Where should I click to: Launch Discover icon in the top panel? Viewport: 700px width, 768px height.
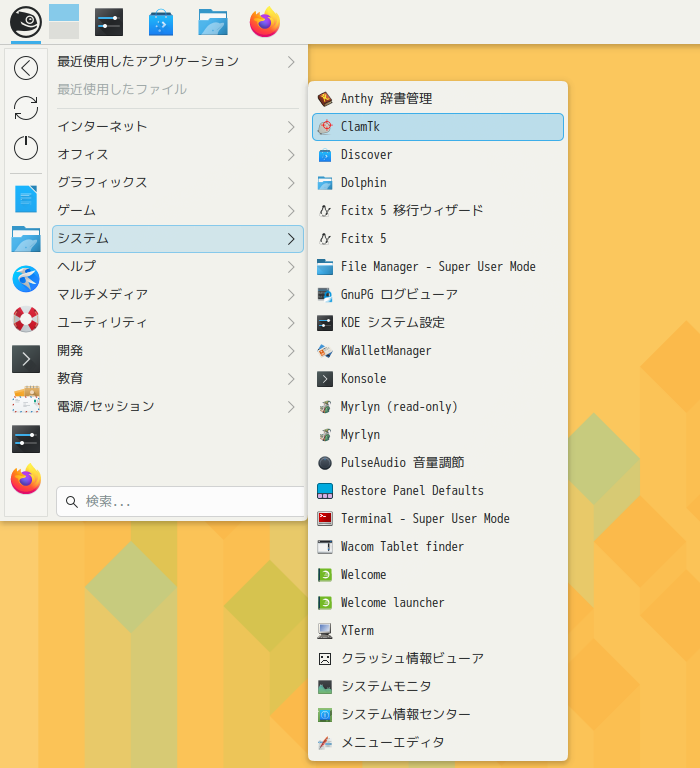[x=161, y=23]
